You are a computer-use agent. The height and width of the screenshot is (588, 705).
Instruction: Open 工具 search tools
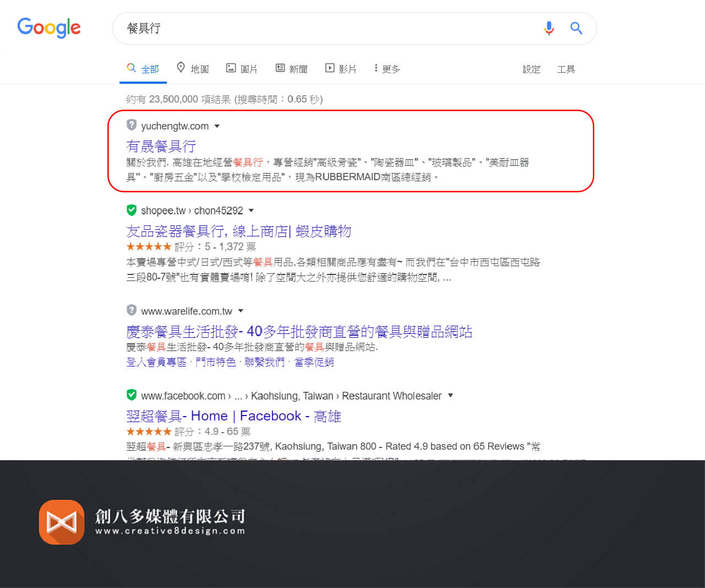tap(566, 69)
